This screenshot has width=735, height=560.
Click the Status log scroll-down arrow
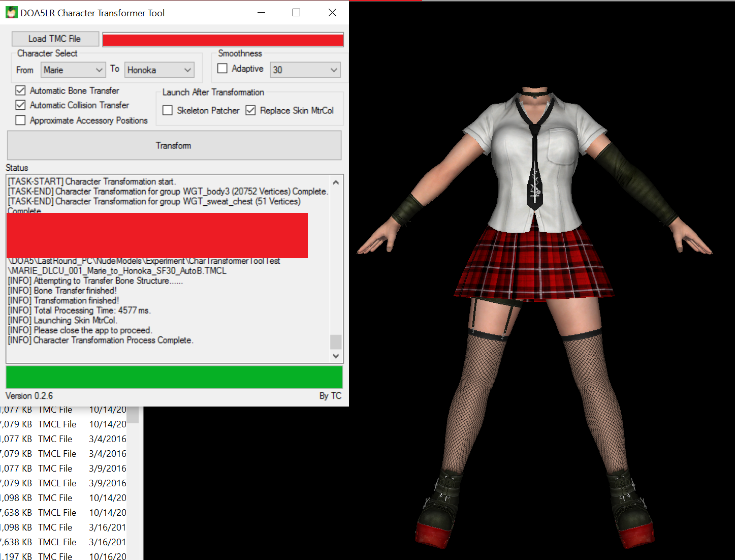[336, 356]
